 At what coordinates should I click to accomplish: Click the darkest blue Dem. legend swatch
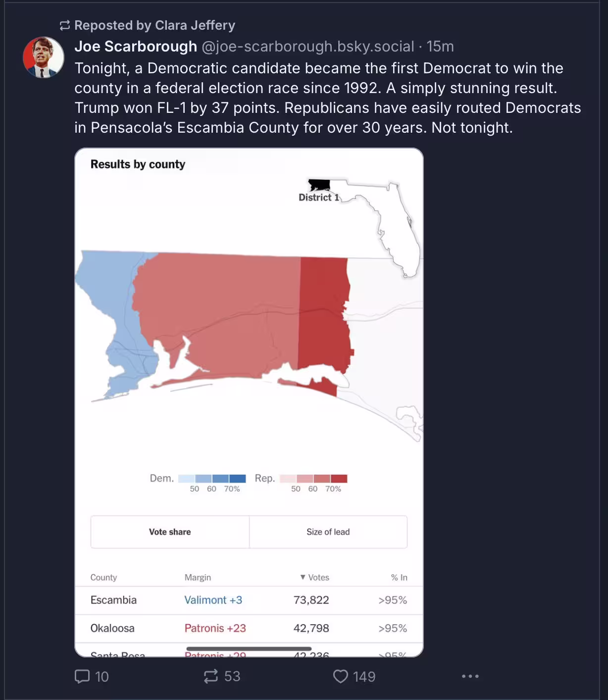238,478
